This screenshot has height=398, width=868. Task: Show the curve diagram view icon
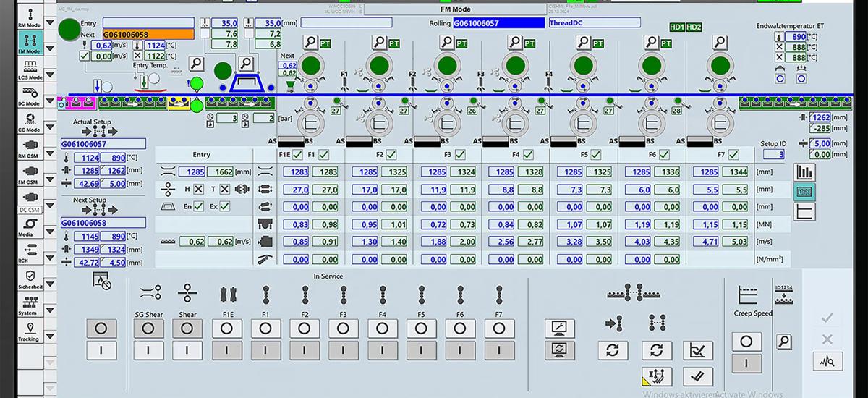(x=804, y=211)
